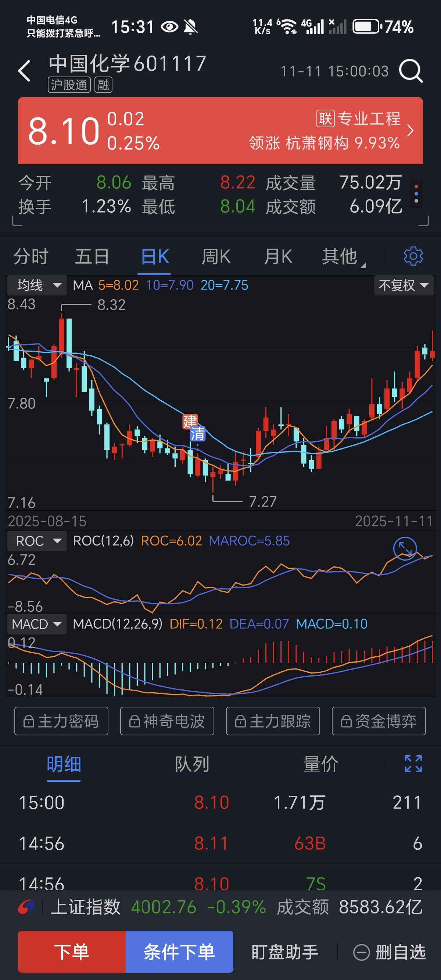
Task: Open the stock search magnifier icon
Action: (410, 71)
